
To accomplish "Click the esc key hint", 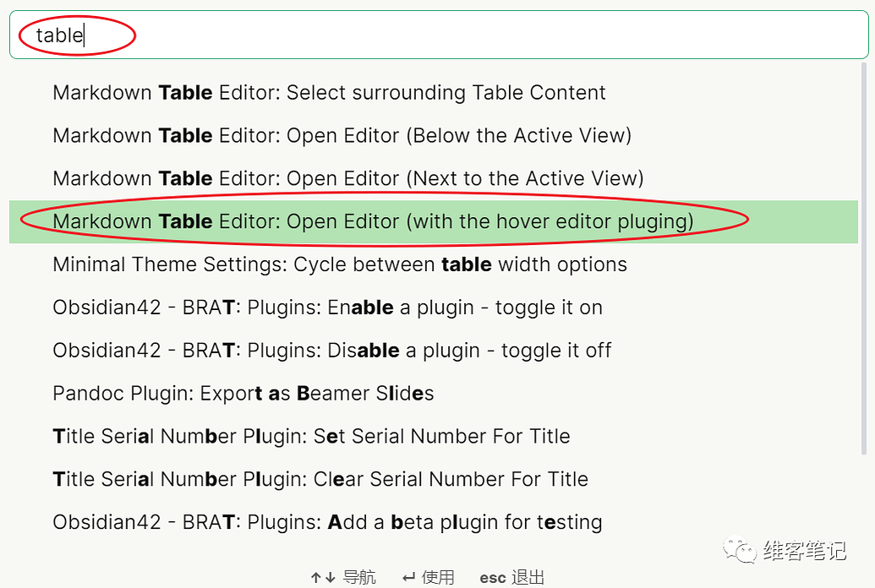I will pos(492,578).
